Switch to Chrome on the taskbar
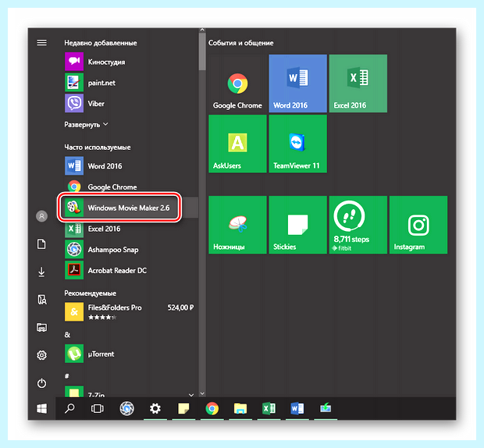Viewport: 484px width, 448px height. (212, 408)
